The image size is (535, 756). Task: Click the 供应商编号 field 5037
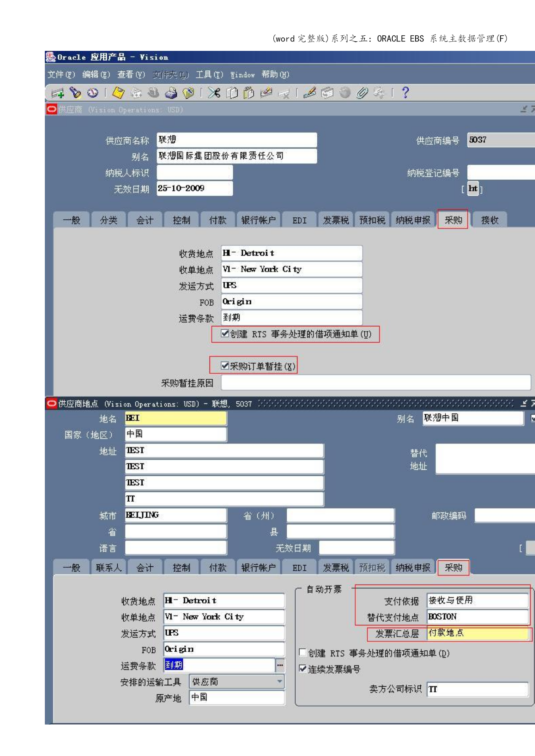501,140
